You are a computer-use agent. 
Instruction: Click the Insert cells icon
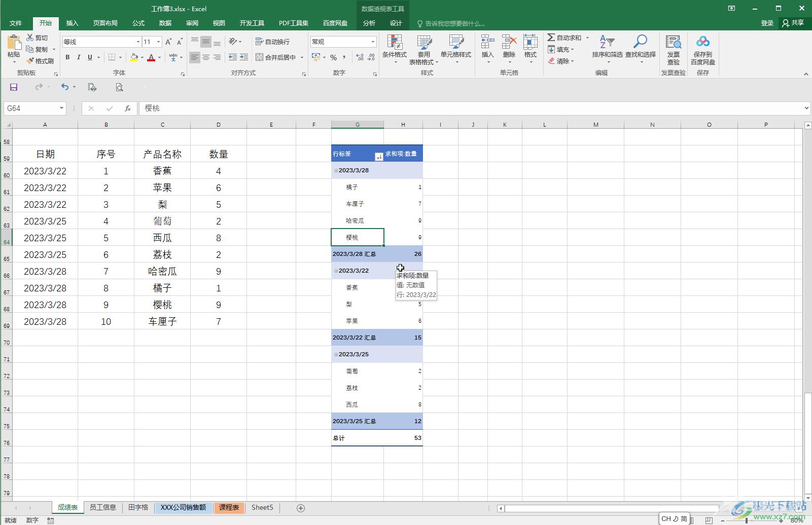click(x=487, y=43)
